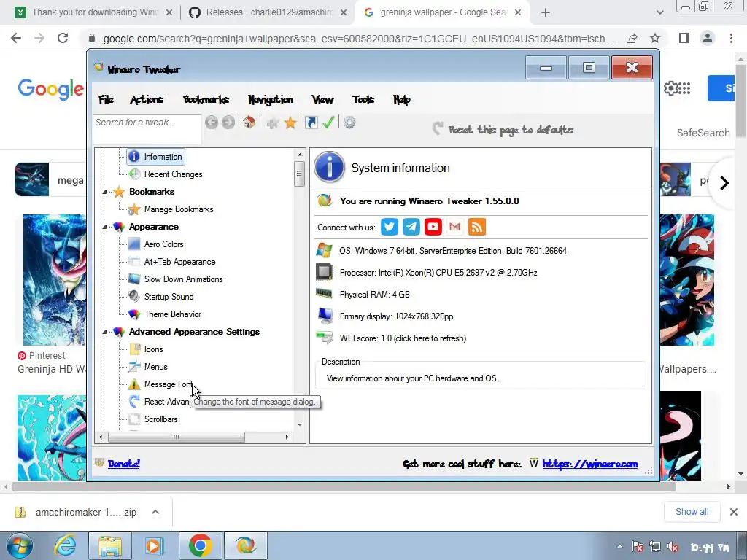The image size is (747, 560).
Task: Open the Telegram connect icon
Action: [411, 227]
